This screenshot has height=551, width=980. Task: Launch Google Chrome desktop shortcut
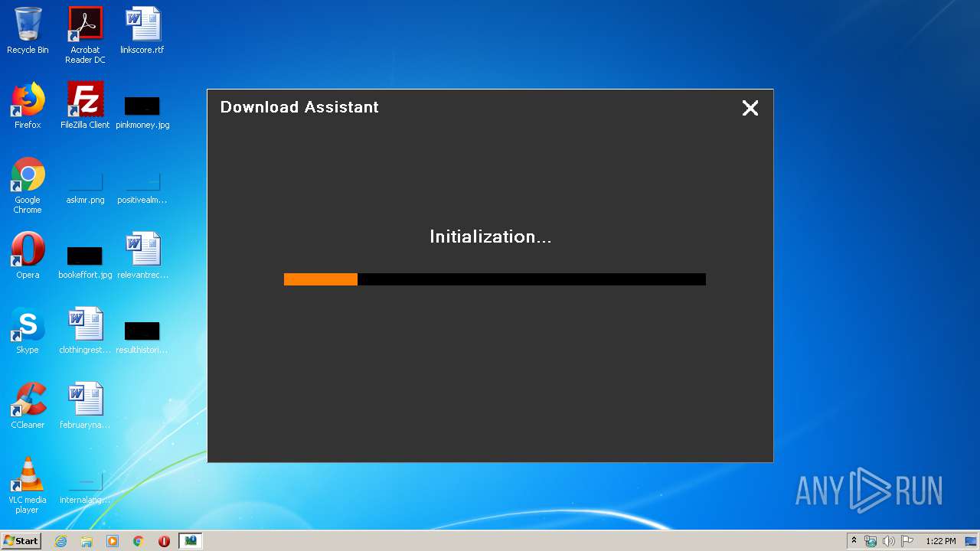[28, 185]
